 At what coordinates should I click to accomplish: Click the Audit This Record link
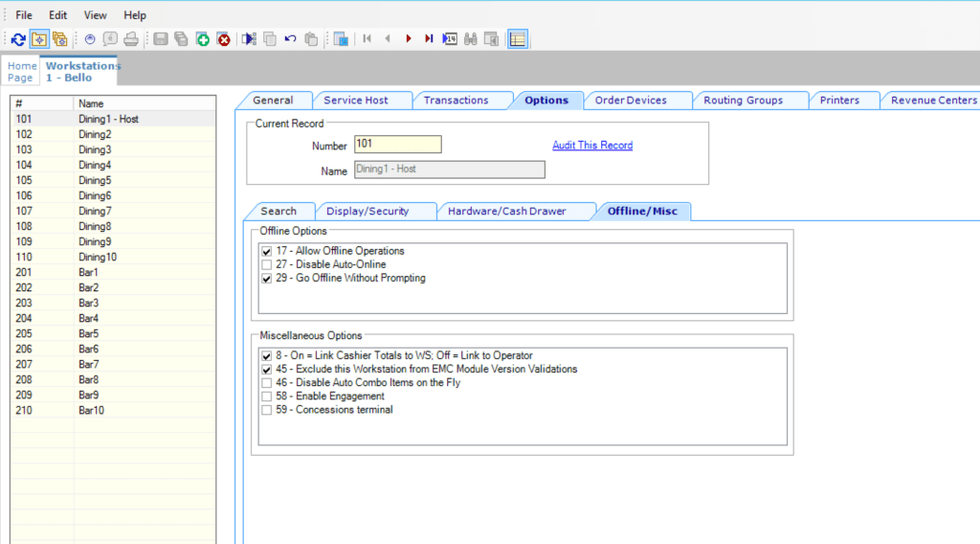click(x=591, y=145)
